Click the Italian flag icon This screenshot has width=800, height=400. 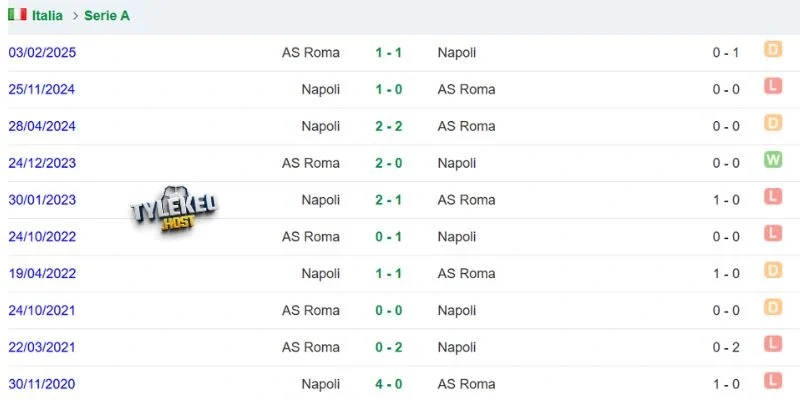pos(17,15)
